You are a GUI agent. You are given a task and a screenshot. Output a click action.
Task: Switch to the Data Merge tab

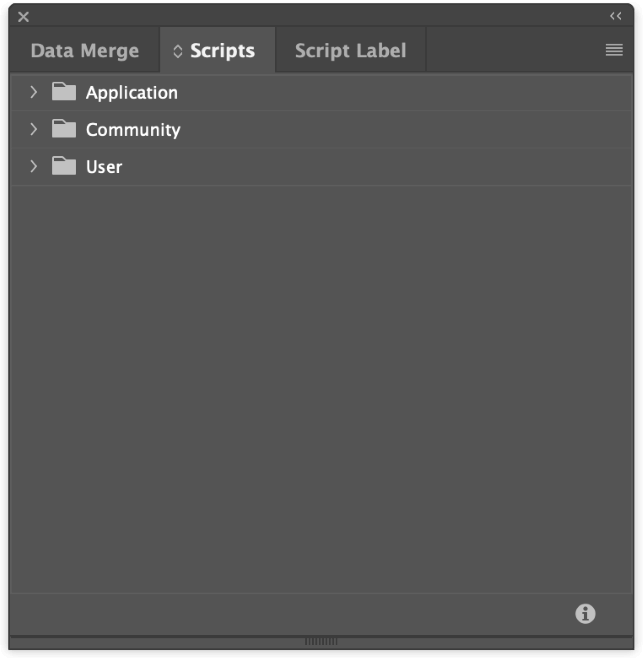tap(85, 51)
